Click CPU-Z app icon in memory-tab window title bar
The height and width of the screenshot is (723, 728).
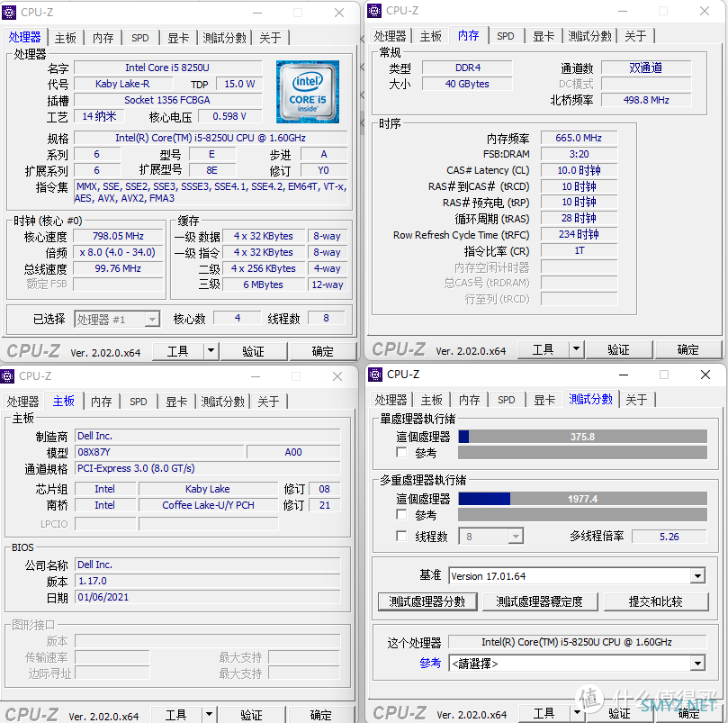pyautogui.click(x=374, y=11)
